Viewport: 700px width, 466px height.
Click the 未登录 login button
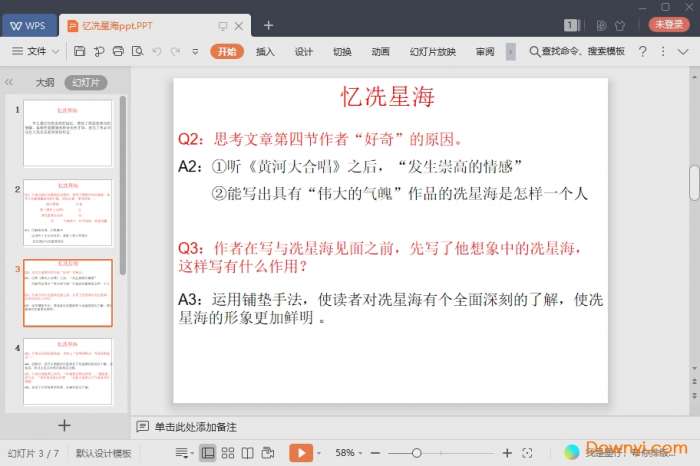coord(669,24)
